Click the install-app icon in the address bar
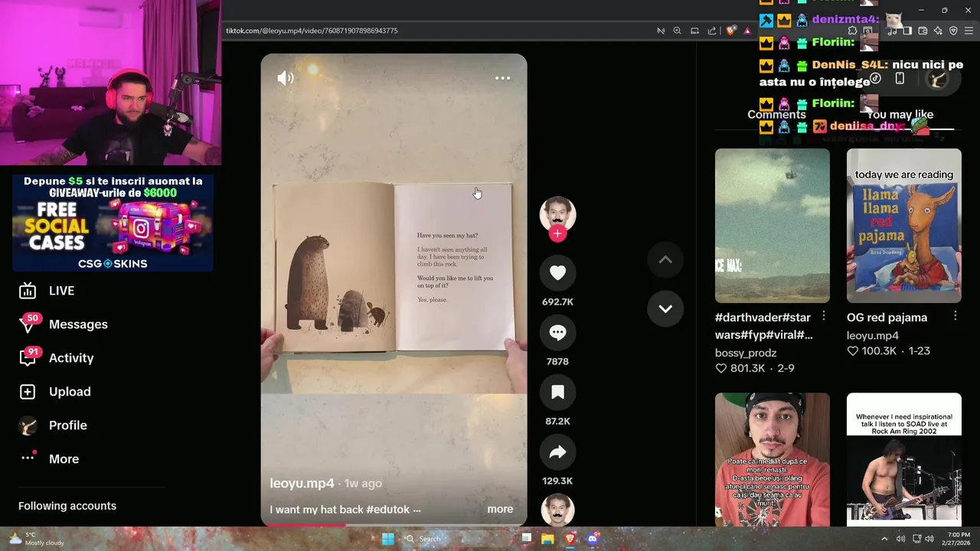The height and width of the screenshot is (551, 980). point(694,31)
